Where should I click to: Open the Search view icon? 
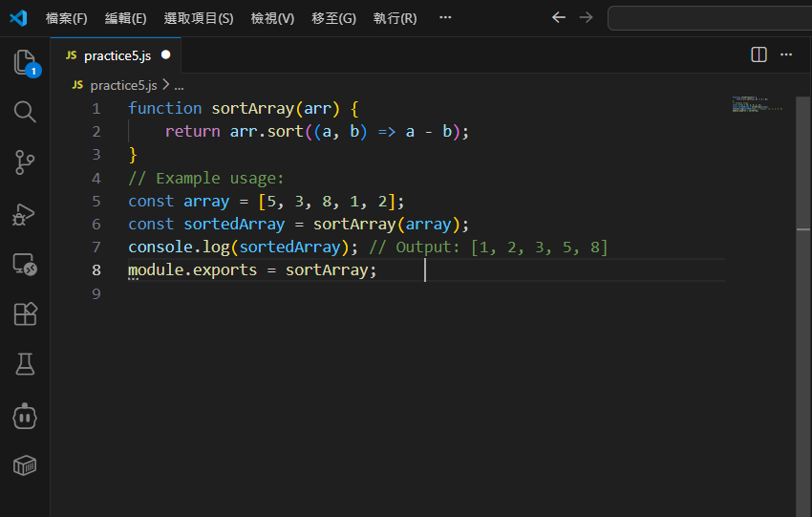(x=25, y=112)
